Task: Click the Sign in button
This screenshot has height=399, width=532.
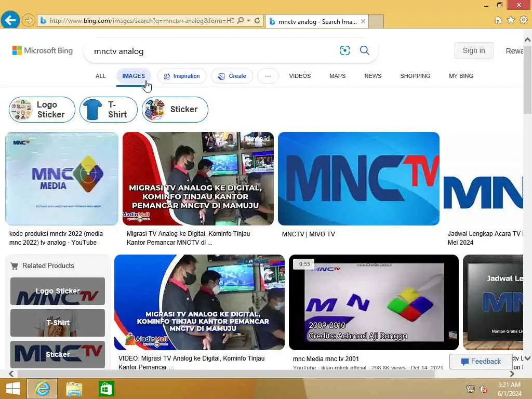Action: (x=474, y=50)
